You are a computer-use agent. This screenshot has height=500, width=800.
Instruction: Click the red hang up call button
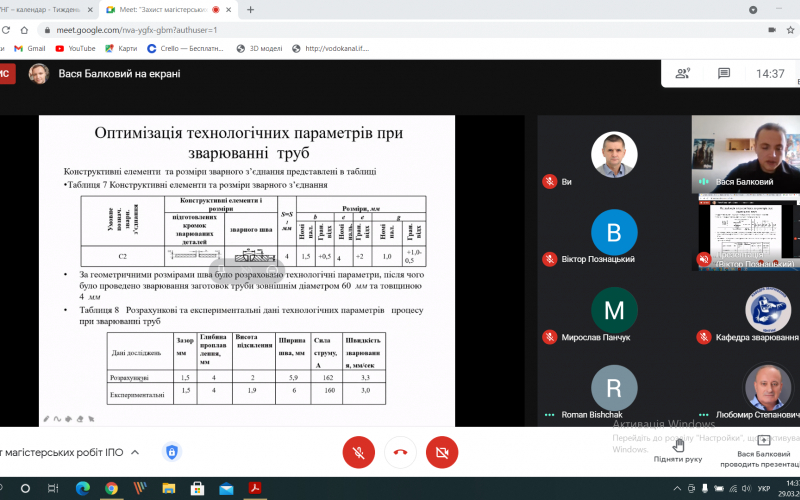tap(400, 452)
